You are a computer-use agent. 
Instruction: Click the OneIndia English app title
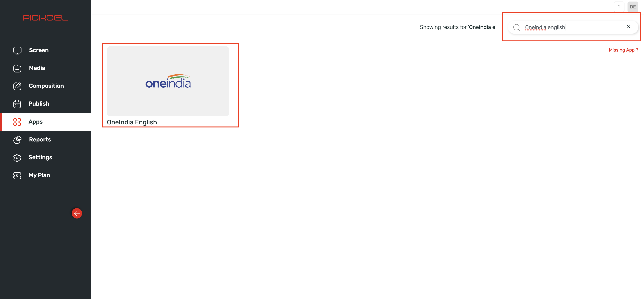132,122
